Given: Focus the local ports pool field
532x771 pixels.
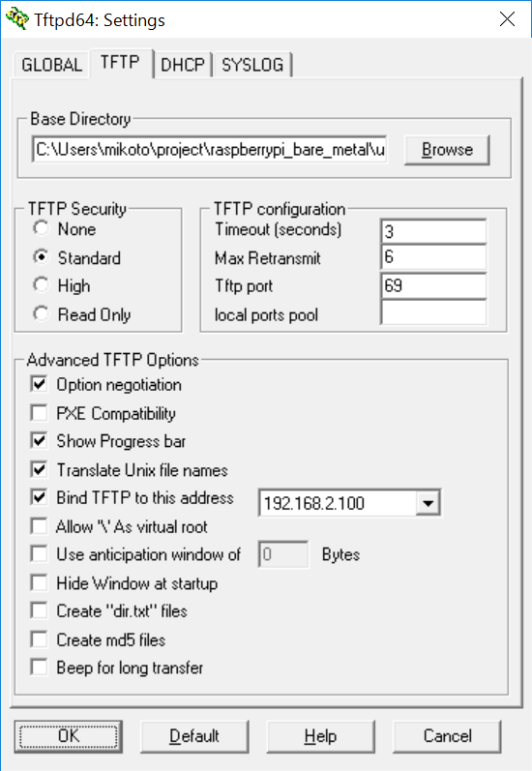Looking at the screenshot, I should tap(433, 312).
